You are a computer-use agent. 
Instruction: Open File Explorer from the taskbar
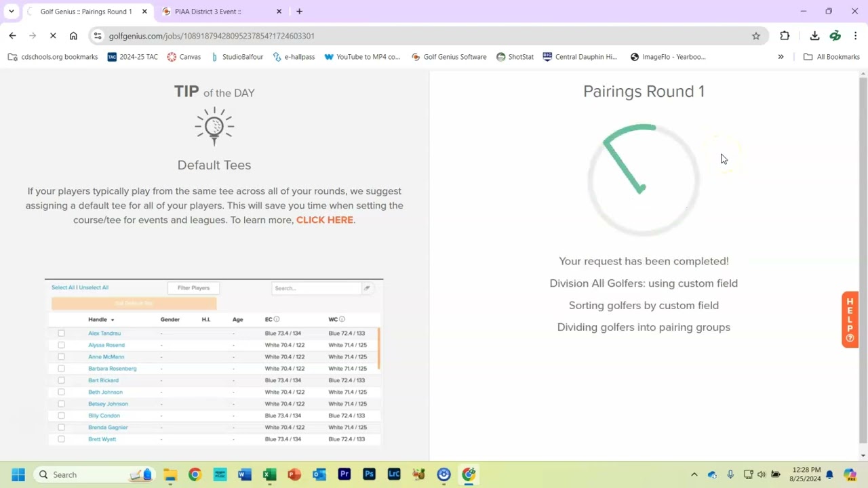coord(170,474)
